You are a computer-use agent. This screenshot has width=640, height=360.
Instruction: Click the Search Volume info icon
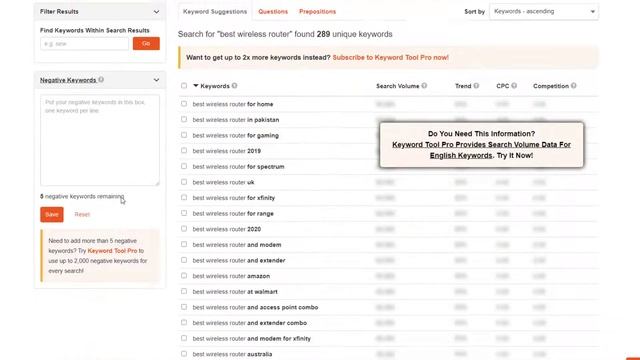[424, 86]
